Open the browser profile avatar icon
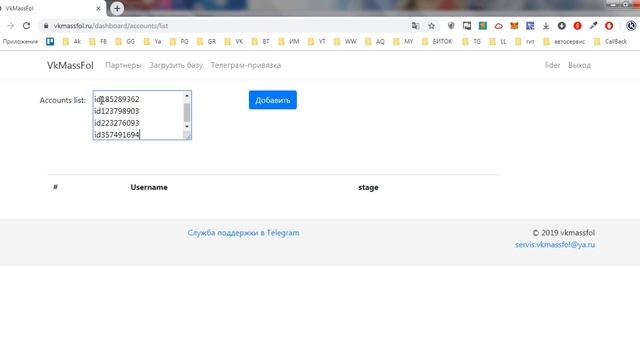Viewport: 640px width, 360px height. tap(631, 26)
